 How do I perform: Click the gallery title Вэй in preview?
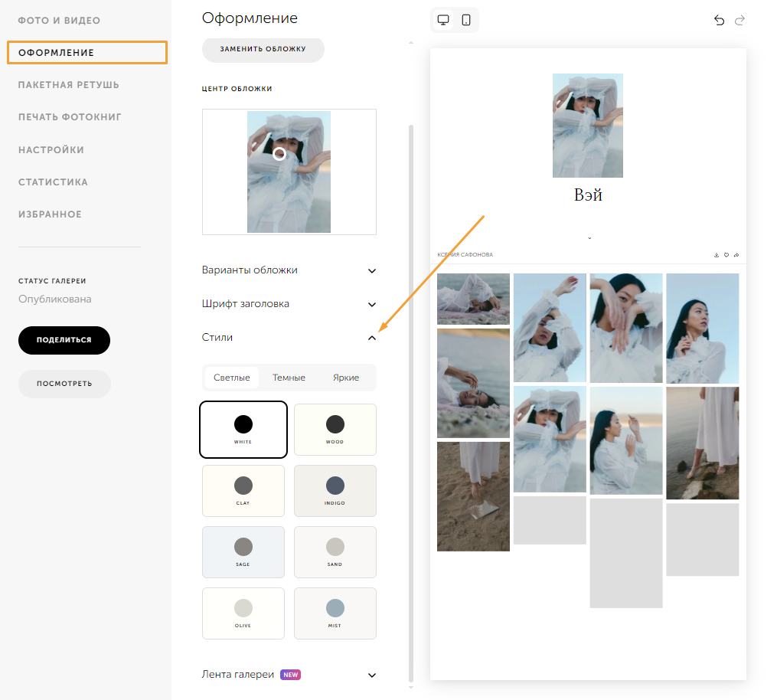pos(588,195)
